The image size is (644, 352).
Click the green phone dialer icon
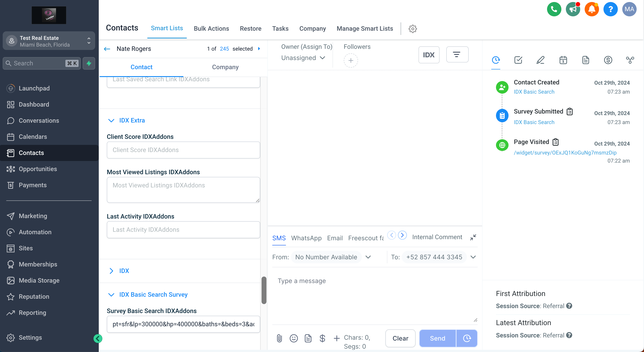point(554,9)
